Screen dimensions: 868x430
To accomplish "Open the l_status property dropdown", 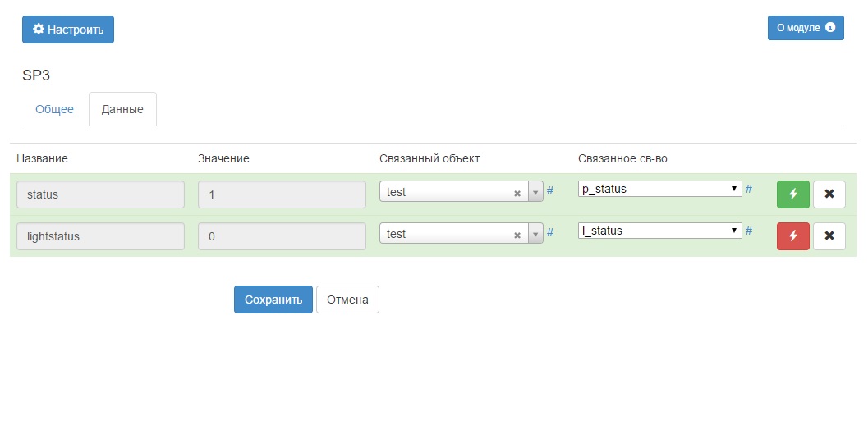I will pos(659,231).
